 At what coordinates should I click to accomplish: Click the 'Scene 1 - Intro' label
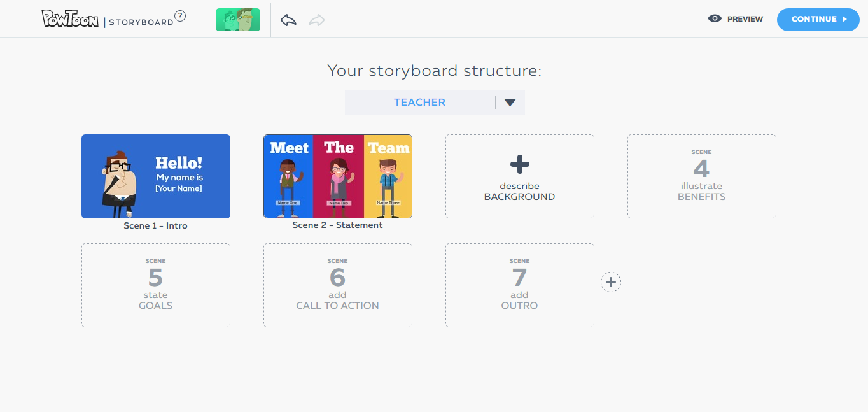pos(156,225)
